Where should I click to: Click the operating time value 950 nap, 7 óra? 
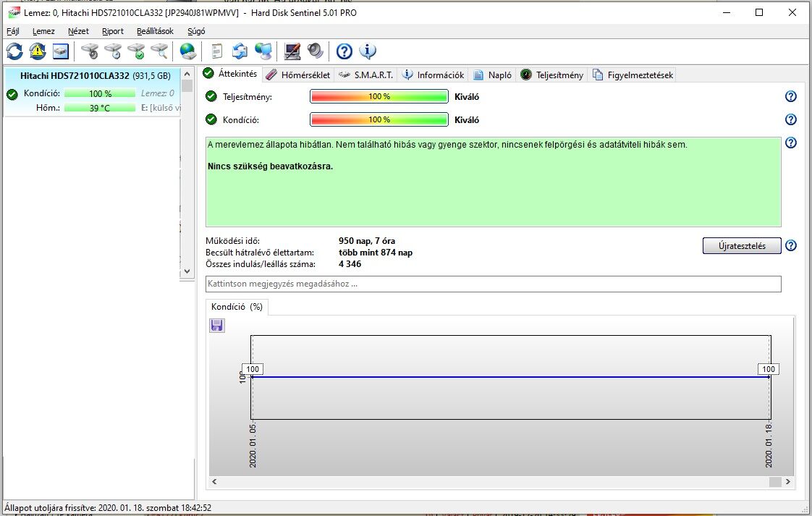(367, 241)
